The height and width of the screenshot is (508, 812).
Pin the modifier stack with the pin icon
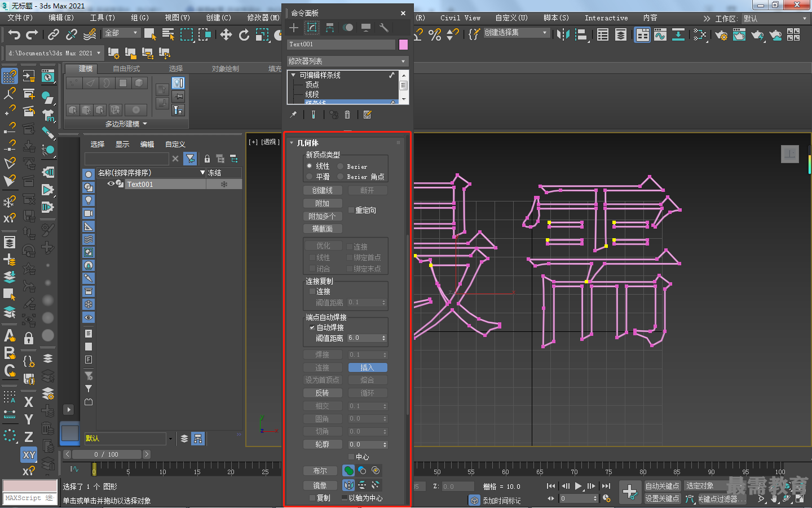(x=293, y=115)
